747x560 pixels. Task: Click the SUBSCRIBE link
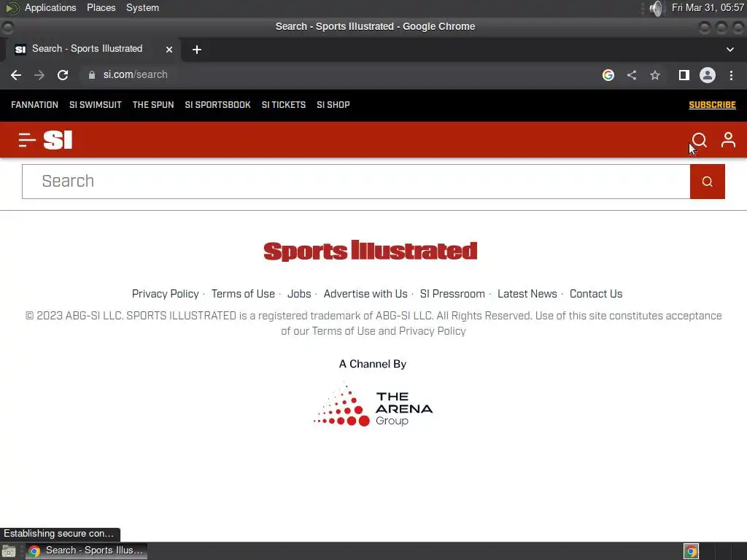[712, 105]
